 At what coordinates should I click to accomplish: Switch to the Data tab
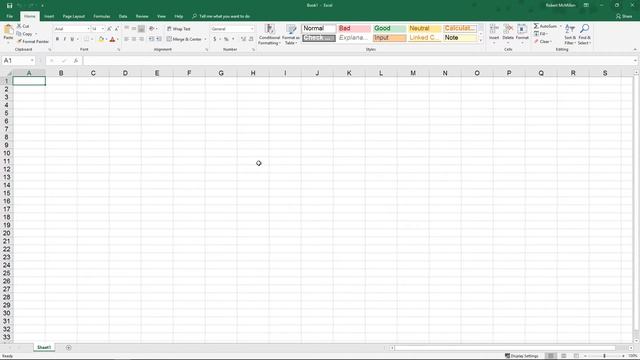point(123,16)
